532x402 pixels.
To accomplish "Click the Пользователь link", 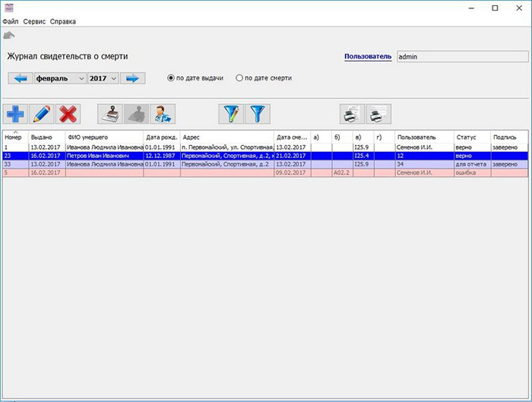I will [x=368, y=56].
